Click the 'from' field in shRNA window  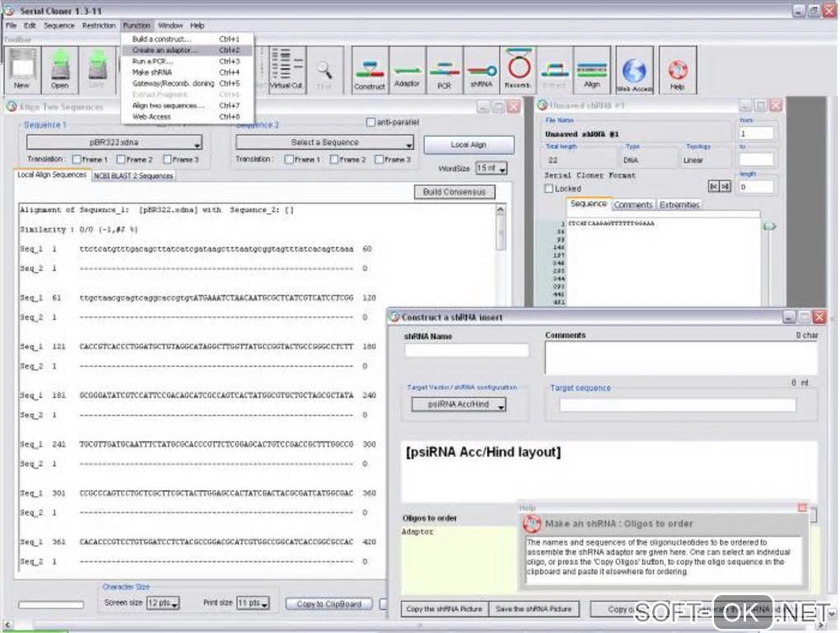pyautogui.click(x=756, y=133)
